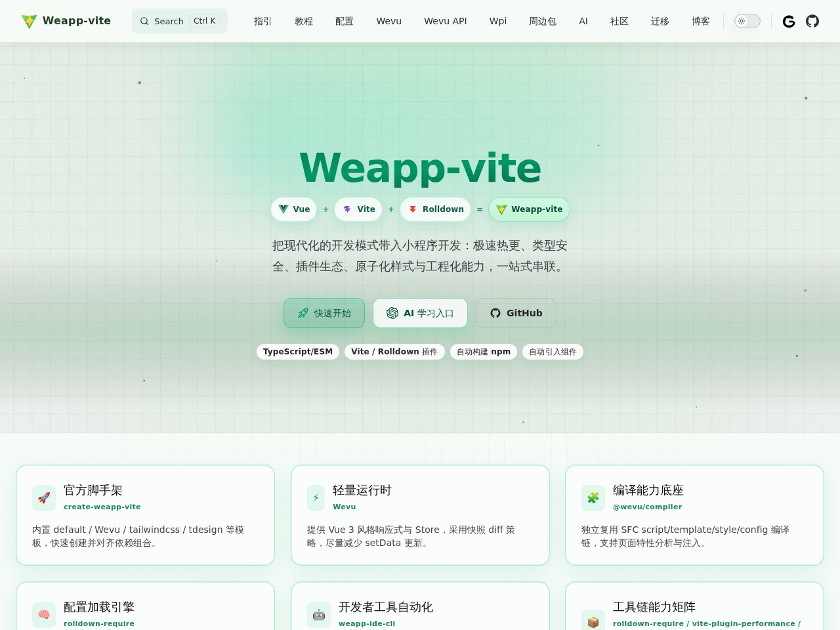Open the 配置 menu
This screenshot has height=630, width=840.
pyautogui.click(x=344, y=21)
